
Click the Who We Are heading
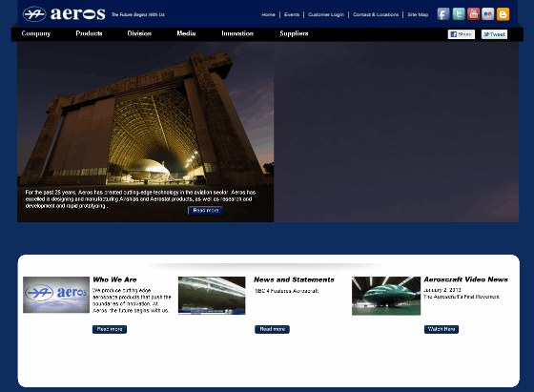coord(114,279)
